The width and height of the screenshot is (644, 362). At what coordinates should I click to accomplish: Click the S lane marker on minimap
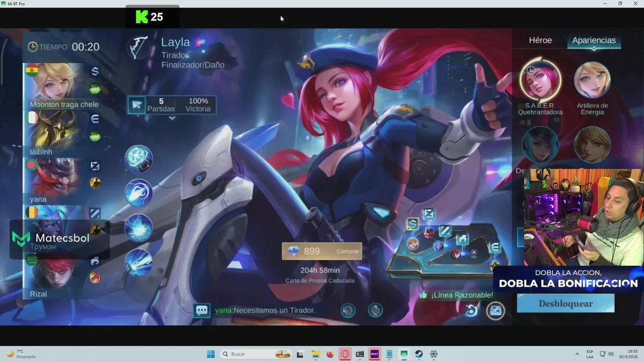pos(413,224)
